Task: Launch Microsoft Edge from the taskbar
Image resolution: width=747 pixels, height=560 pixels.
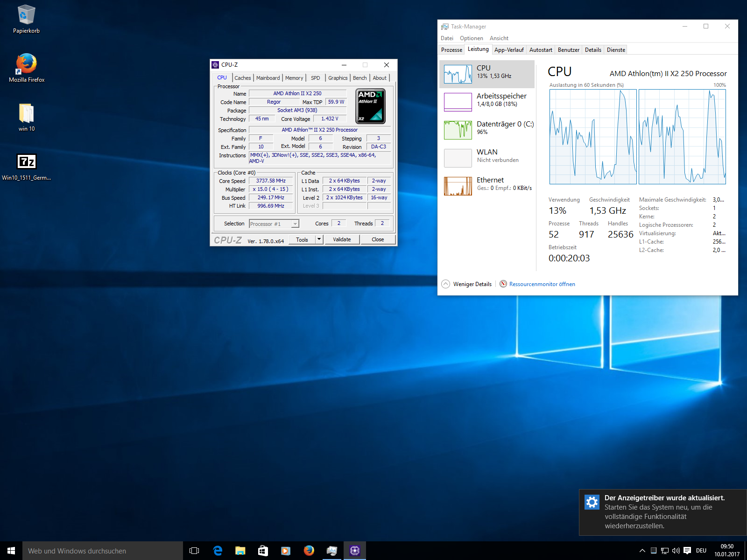Action: [218, 551]
